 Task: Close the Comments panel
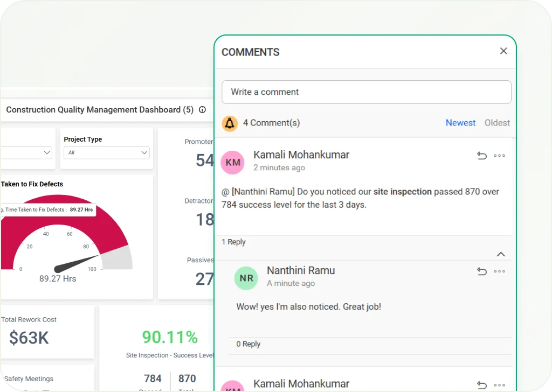503,51
